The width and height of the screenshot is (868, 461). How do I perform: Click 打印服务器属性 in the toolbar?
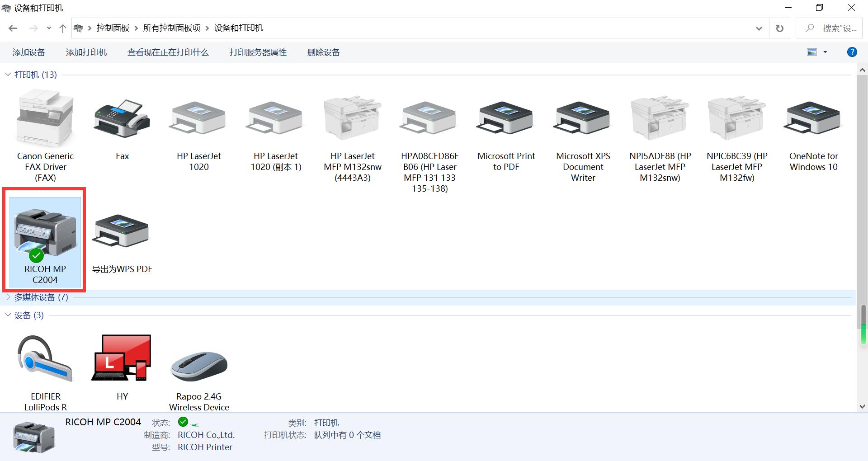pyautogui.click(x=258, y=52)
